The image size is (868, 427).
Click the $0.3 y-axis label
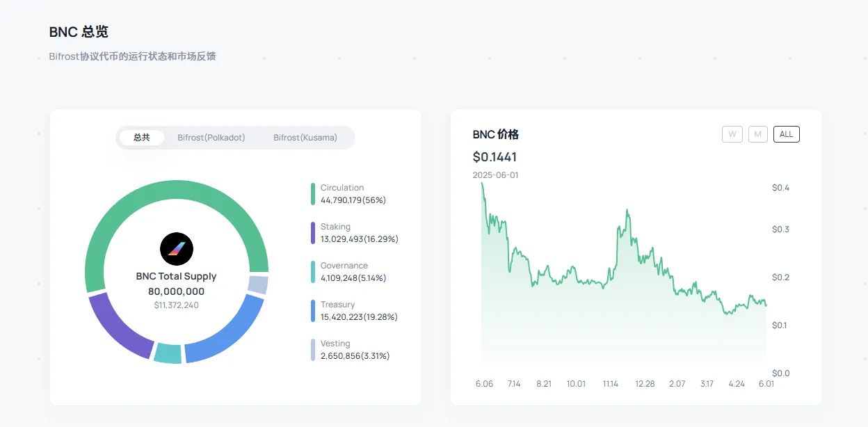[x=781, y=229]
